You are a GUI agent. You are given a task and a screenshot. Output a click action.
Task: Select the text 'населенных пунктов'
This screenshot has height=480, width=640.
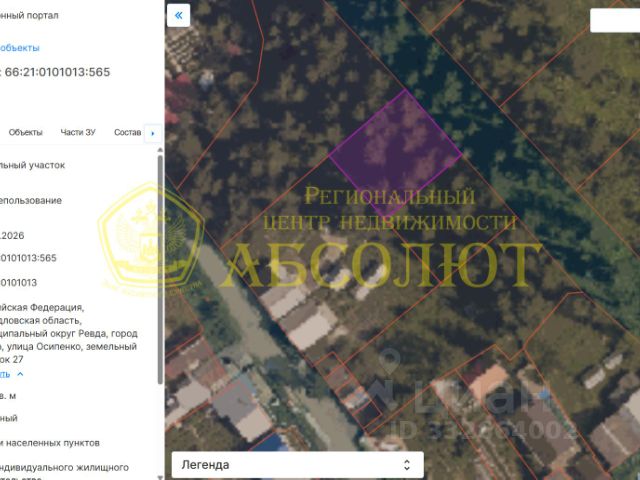pyautogui.click(x=53, y=443)
